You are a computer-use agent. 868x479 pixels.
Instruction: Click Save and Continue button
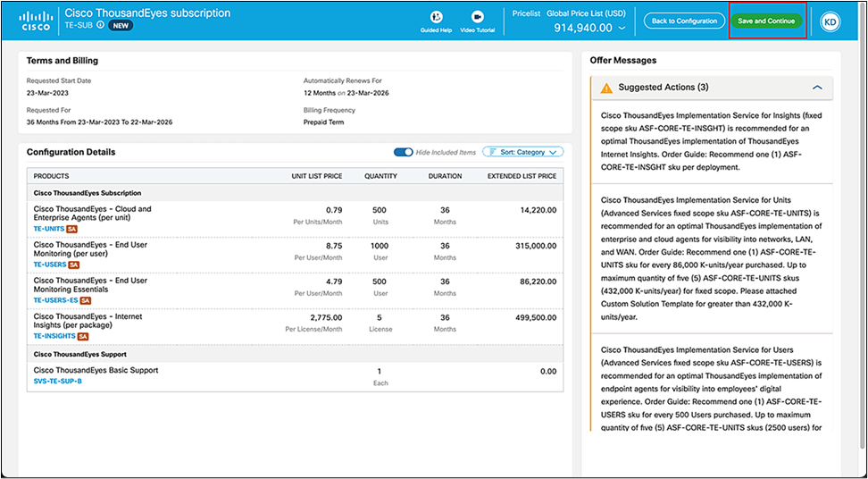[x=767, y=21]
